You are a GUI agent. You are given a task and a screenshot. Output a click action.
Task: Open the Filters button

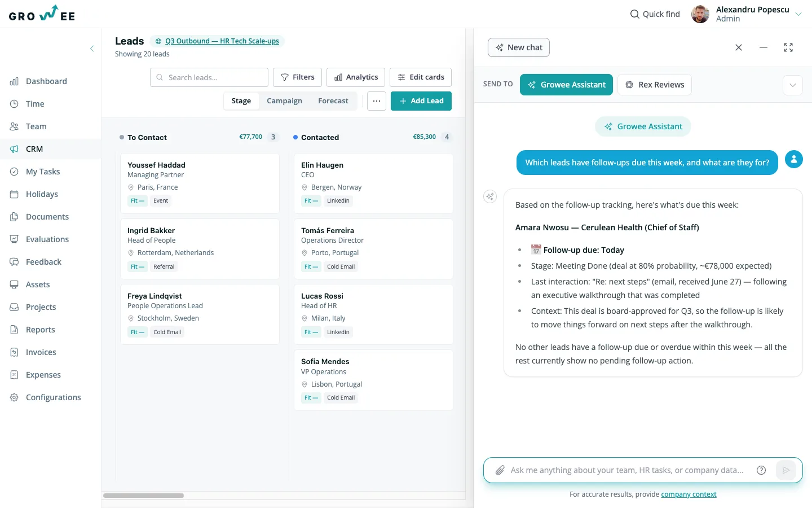coord(298,77)
